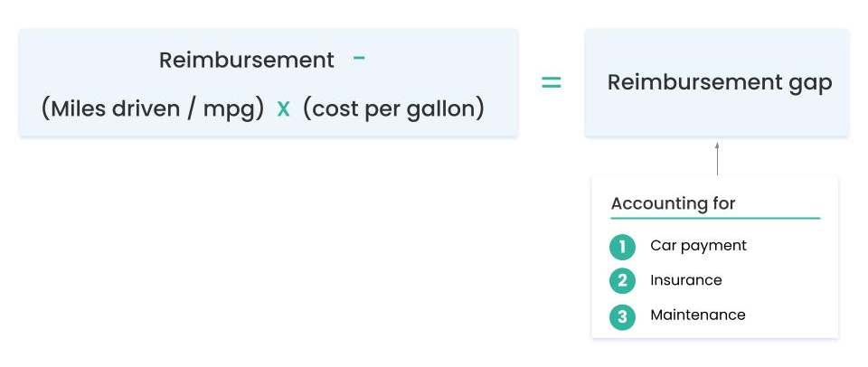Click the Maintenance list item
The height and width of the screenshot is (367, 868).
click(x=697, y=315)
